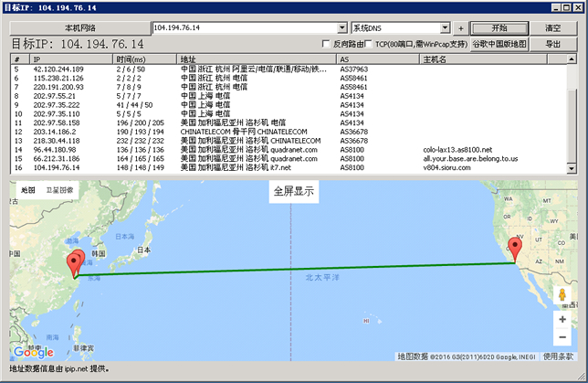This screenshot has height=383, width=588.
Task: Switch map to 卫星图像 view
Action: coord(60,190)
